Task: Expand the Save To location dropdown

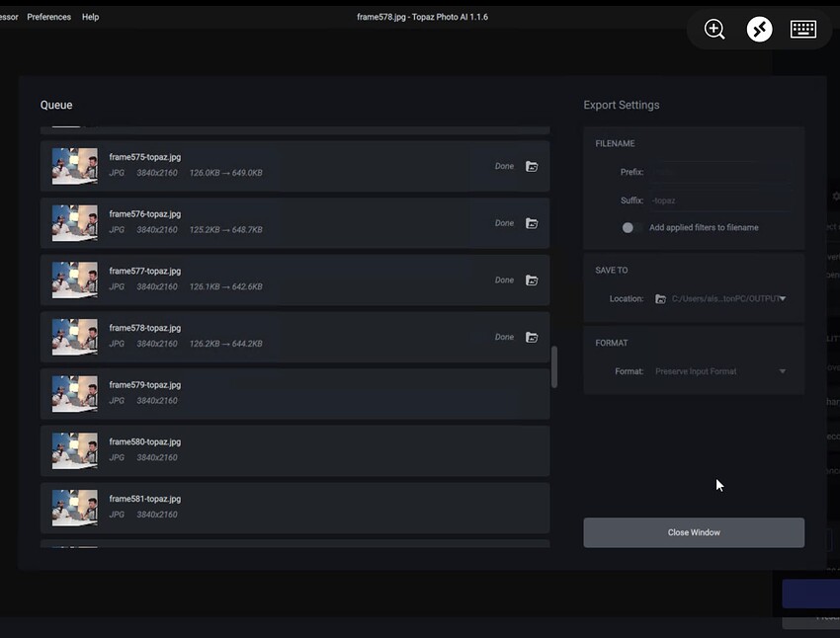Action: click(783, 299)
